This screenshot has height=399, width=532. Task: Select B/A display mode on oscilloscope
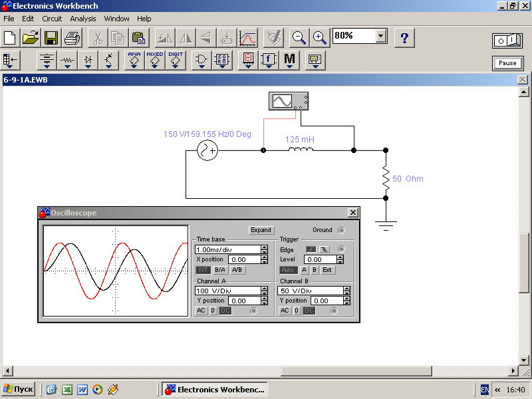(220, 270)
